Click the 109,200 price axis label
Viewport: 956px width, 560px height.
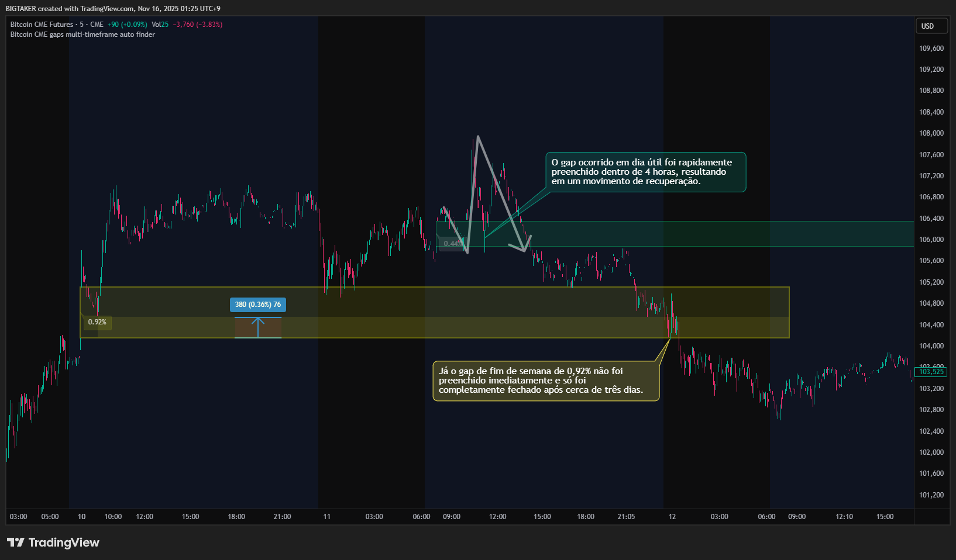931,70
